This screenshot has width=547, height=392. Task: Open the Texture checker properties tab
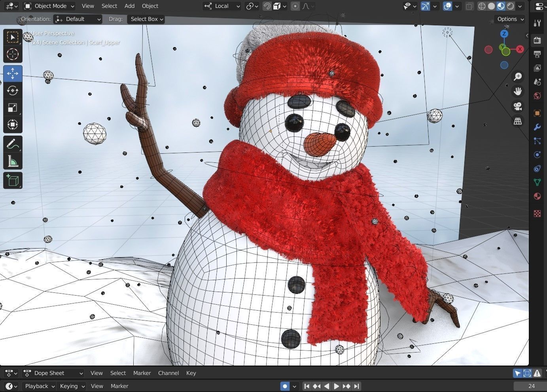click(x=537, y=213)
